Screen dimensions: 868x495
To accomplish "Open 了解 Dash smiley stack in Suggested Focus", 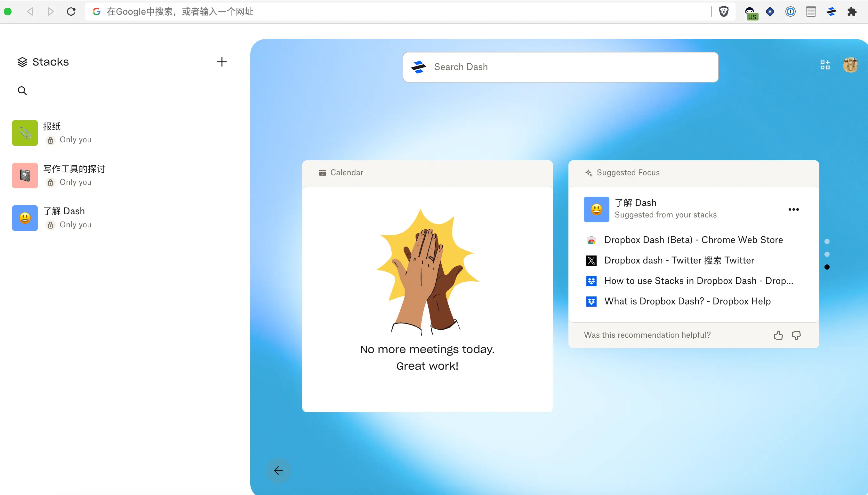I will [x=596, y=209].
